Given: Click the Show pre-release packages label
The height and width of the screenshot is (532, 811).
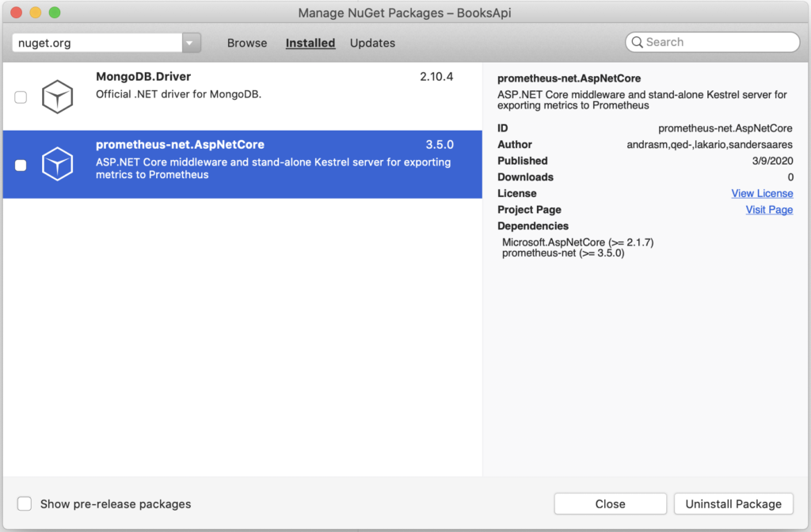Looking at the screenshot, I should pyautogui.click(x=116, y=504).
